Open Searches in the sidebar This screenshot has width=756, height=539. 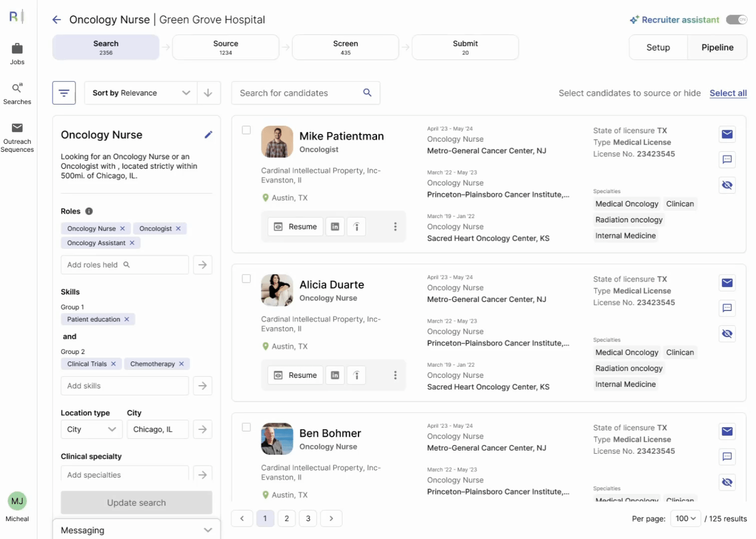[17, 94]
